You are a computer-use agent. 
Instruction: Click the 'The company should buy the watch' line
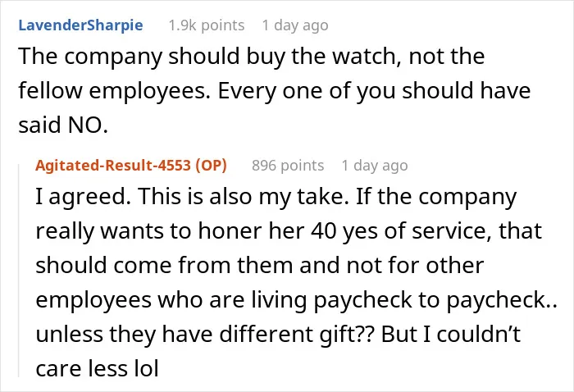coord(252,57)
